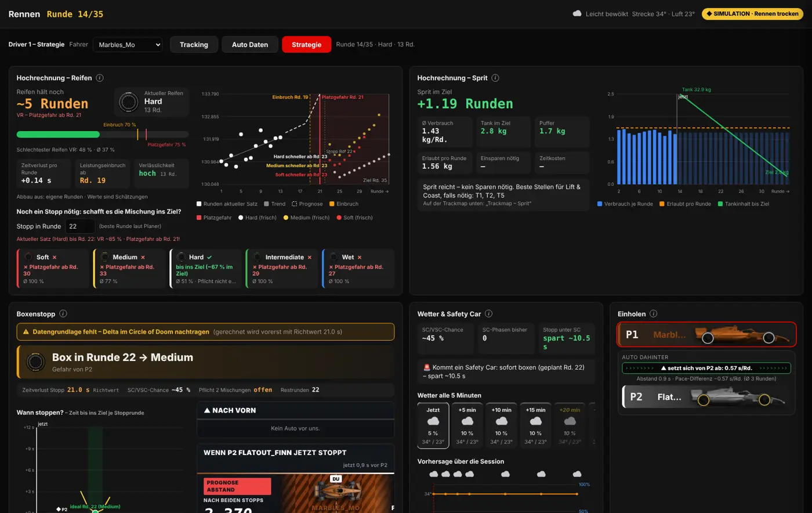812x513 pixels.
Task: Click the Platzgefahr legend swatch
Action: click(x=200, y=218)
